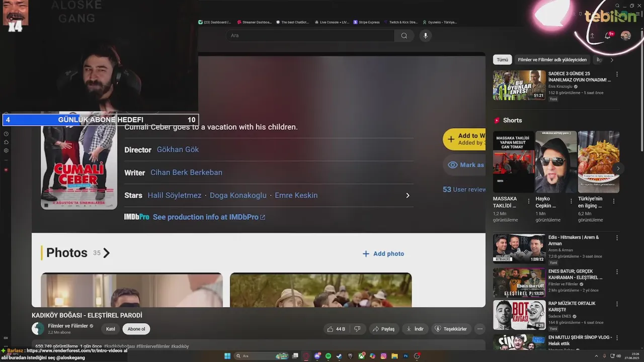The height and width of the screenshot is (362, 644).
Task: Open Türkiye'nin en ilginç short thumbnail
Action: click(x=599, y=162)
